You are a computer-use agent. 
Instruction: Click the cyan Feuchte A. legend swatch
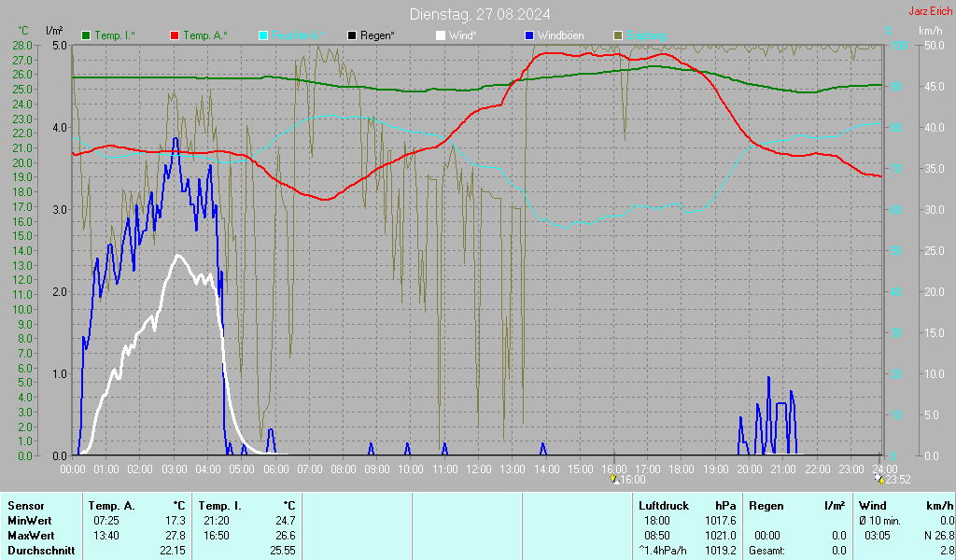click(x=263, y=35)
